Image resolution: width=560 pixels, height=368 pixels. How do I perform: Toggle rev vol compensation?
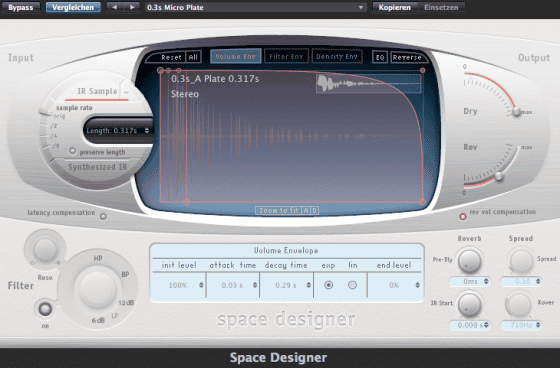462,217
